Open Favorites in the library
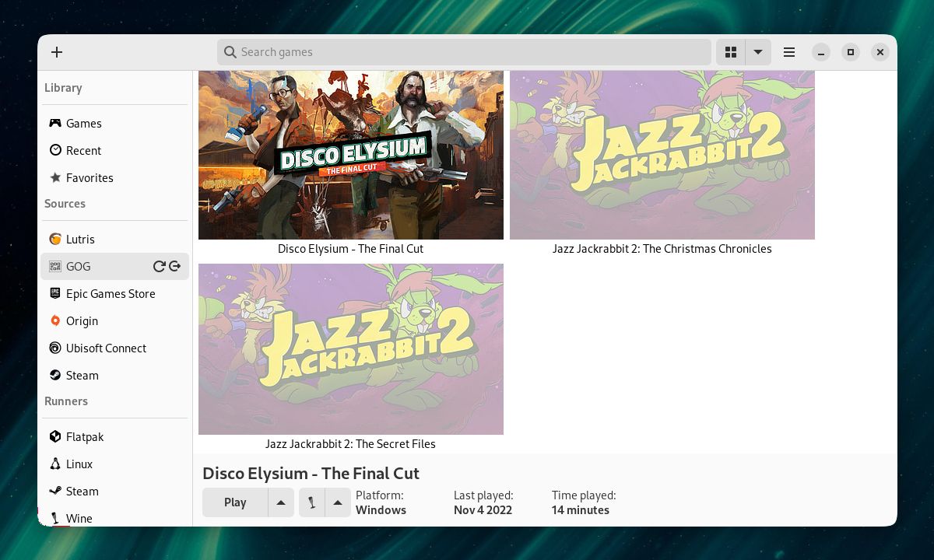 pyautogui.click(x=90, y=177)
